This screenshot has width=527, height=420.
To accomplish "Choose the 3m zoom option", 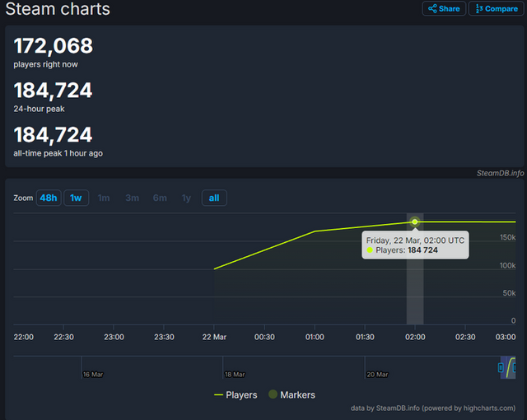I will click(x=132, y=198).
